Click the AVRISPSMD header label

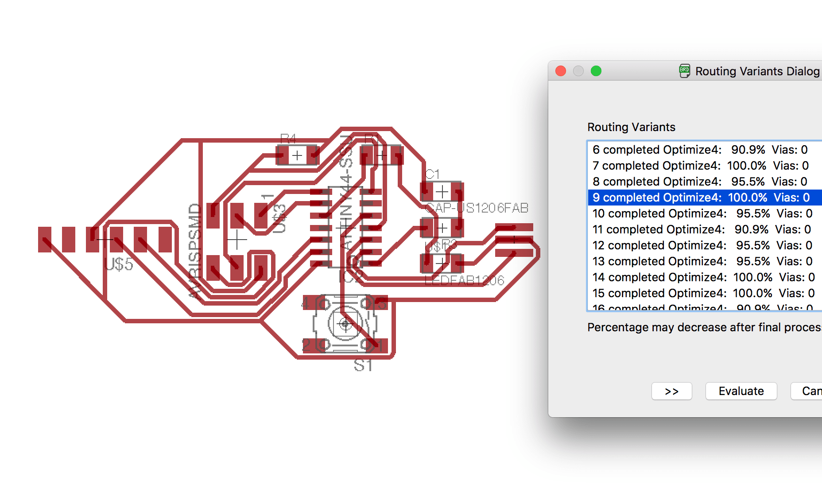pos(195,250)
